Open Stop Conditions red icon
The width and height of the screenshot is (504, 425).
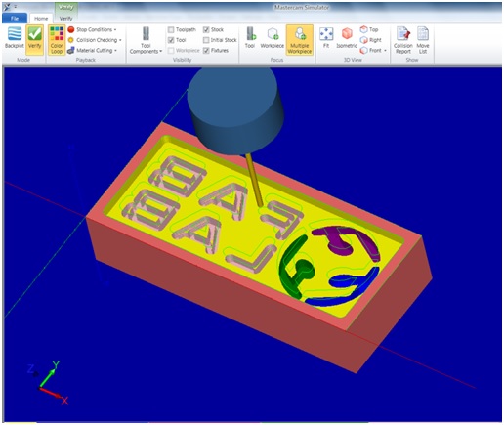[71, 29]
